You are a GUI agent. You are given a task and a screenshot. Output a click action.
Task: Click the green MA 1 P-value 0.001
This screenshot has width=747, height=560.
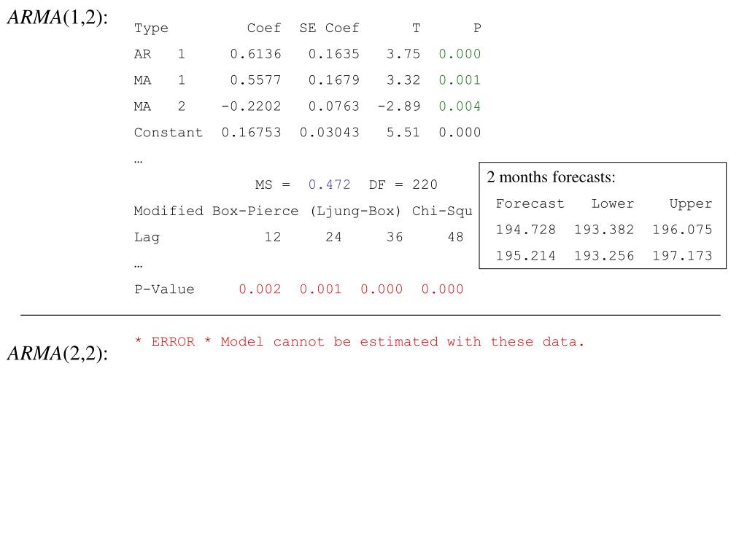coord(460,80)
